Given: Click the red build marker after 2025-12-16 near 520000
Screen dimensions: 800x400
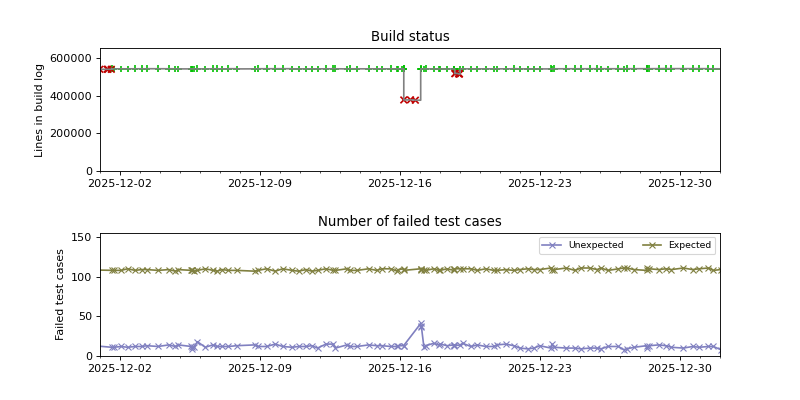Looking at the screenshot, I should pyautogui.click(x=457, y=73).
